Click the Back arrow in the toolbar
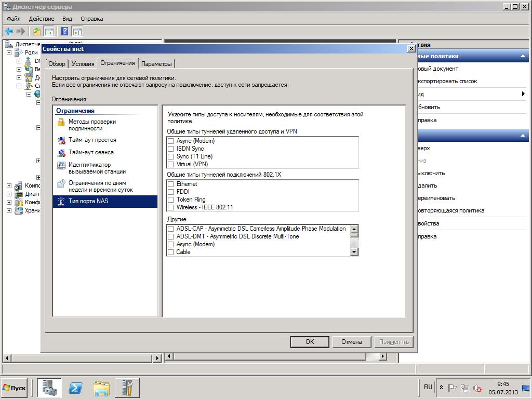The width and height of the screenshot is (532, 399). [x=9, y=32]
